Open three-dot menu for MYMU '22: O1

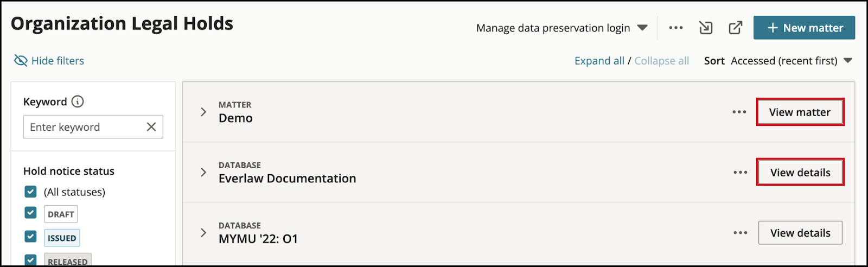[741, 232]
